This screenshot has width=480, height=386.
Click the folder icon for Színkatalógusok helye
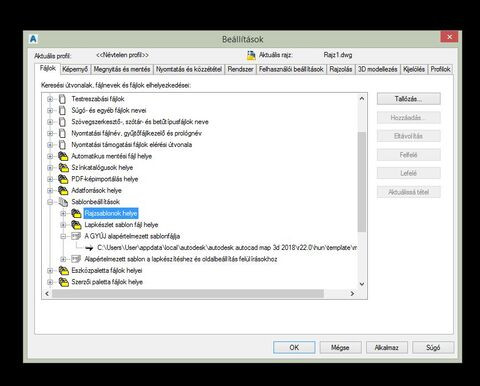63,167
